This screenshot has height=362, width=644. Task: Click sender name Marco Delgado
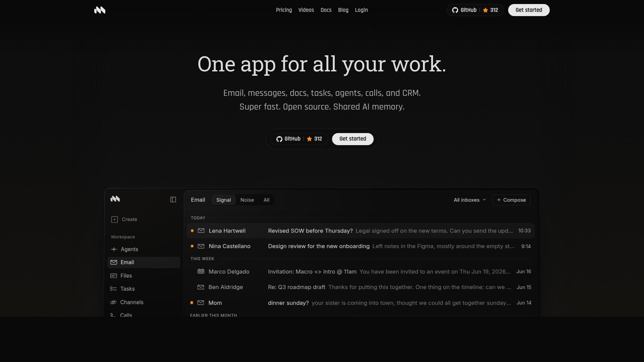tap(229, 272)
